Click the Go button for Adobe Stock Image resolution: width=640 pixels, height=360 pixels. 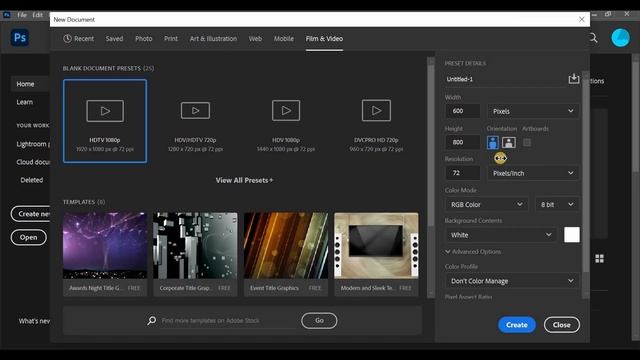click(319, 320)
